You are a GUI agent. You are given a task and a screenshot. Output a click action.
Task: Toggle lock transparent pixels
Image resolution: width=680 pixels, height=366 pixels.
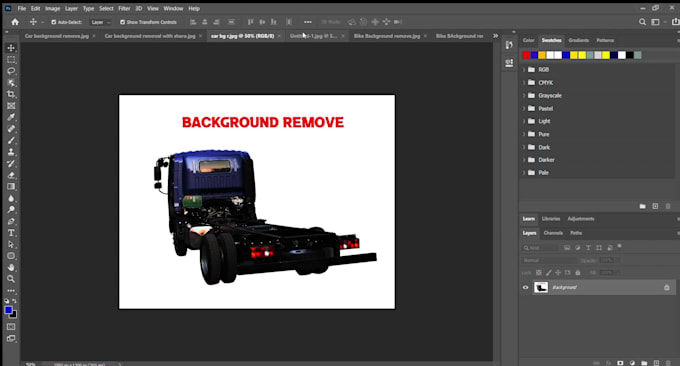click(x=539, y=273)
